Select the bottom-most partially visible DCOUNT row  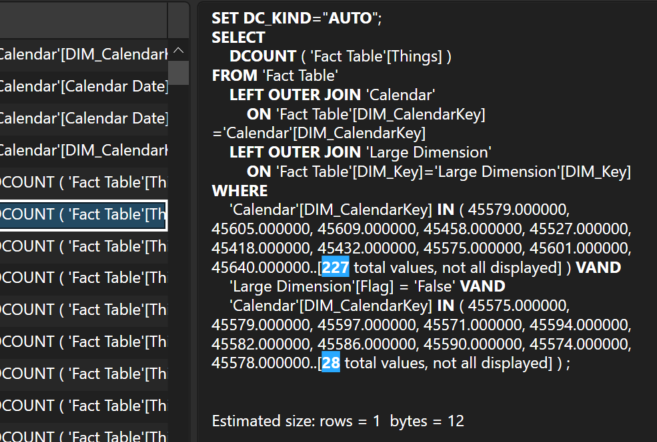coord(84,436)
